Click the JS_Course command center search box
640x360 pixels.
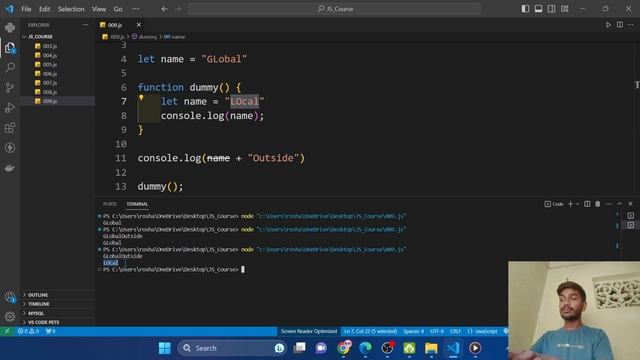(x=334, y=9)
